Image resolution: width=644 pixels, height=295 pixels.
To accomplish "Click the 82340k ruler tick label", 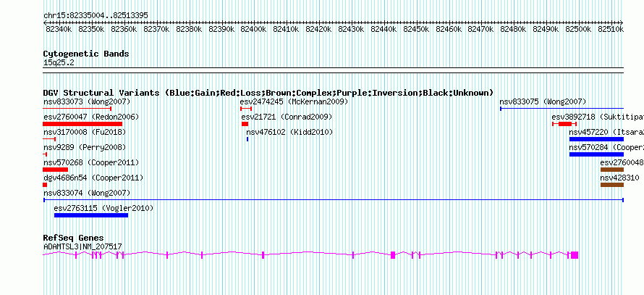I will 59,29.
